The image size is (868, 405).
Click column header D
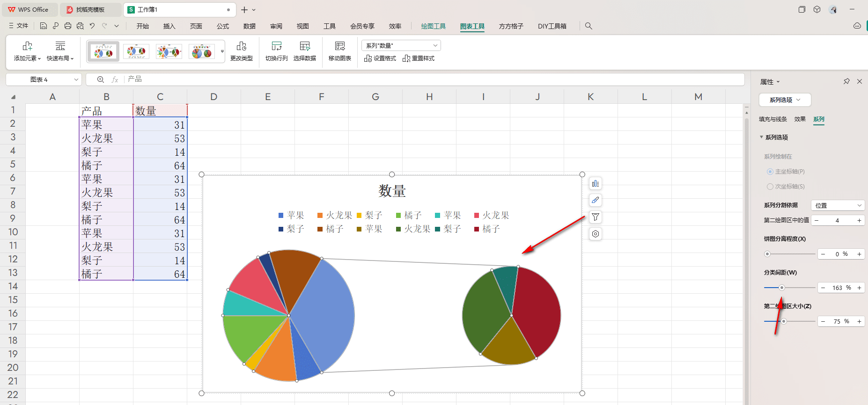point(213,97)
